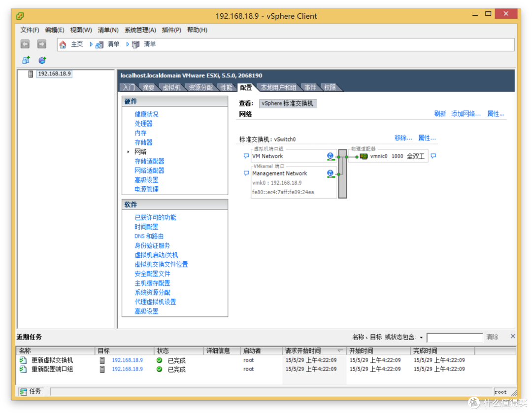Click the tasks icon in status bar
This screenshot has height=414, width=532.
24,392
